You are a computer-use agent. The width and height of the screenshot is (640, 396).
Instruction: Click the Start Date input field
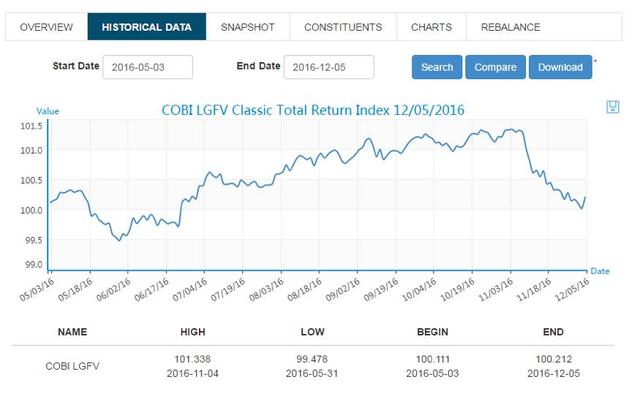click(148, 67)
